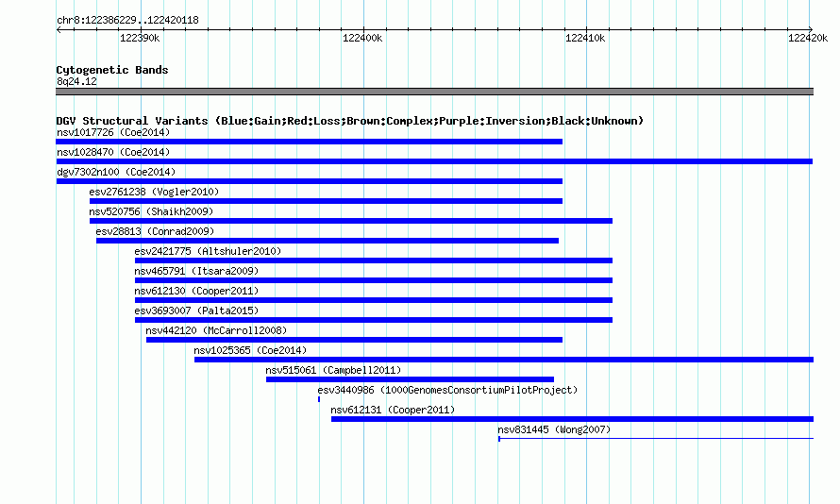The image size is (840, 504).
Task: Click the ruler's right arrow end
Action: coord(811,29)
